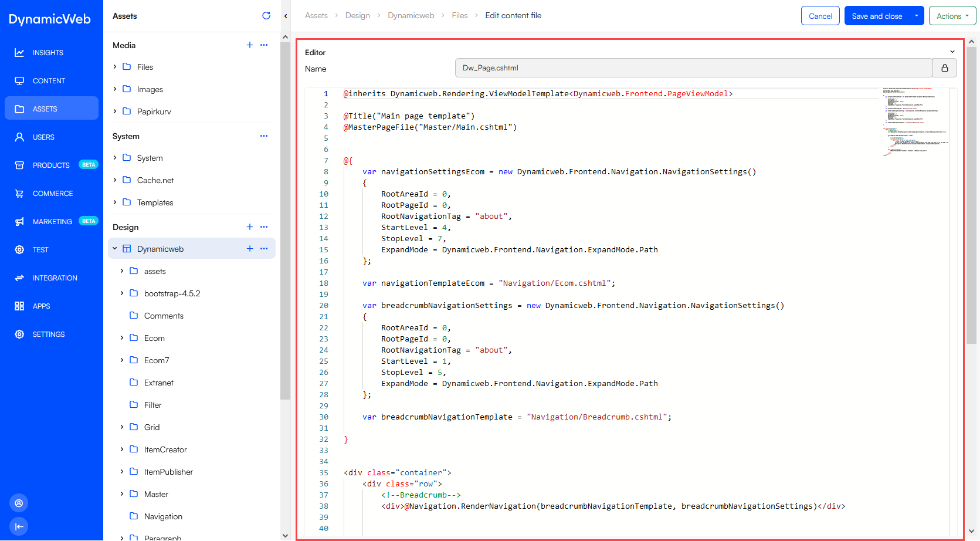Image resolution: width=980 pixels, height=541 pixels.
Task: Open System more options menu
Action: [264, 136]
